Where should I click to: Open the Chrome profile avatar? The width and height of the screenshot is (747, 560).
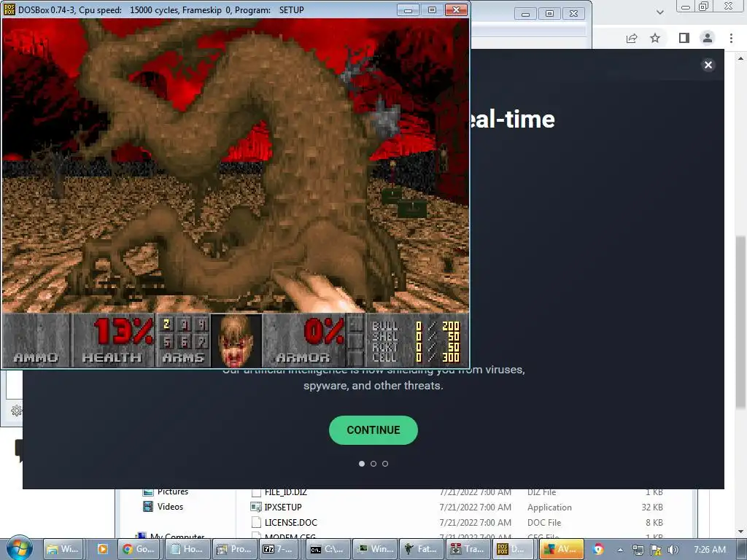click(x=708, y=38)
